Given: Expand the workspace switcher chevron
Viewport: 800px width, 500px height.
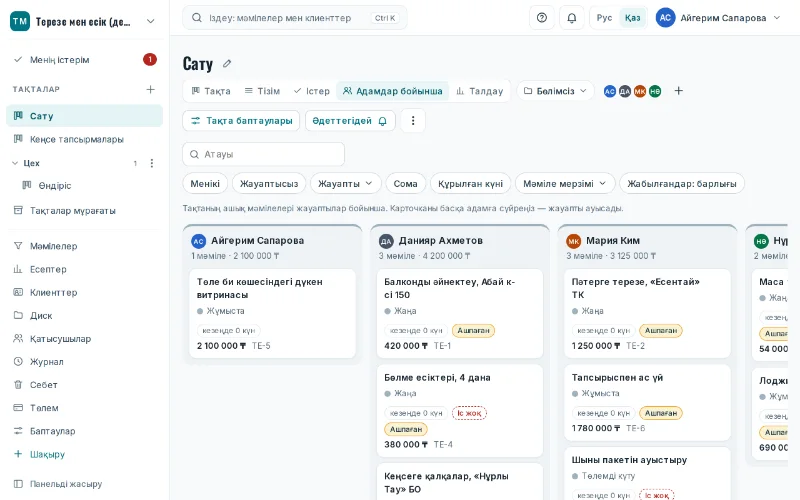Looking at the screenshot, I should [151, 21].
